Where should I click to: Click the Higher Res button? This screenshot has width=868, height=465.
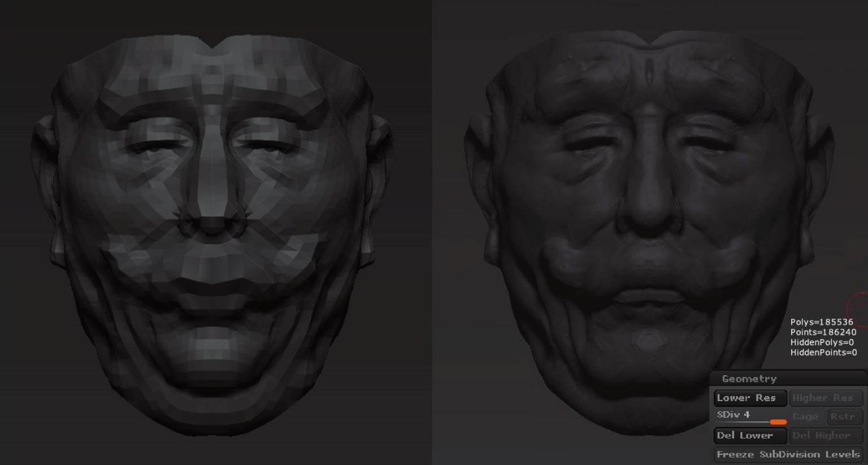click(x=826, y=398)
